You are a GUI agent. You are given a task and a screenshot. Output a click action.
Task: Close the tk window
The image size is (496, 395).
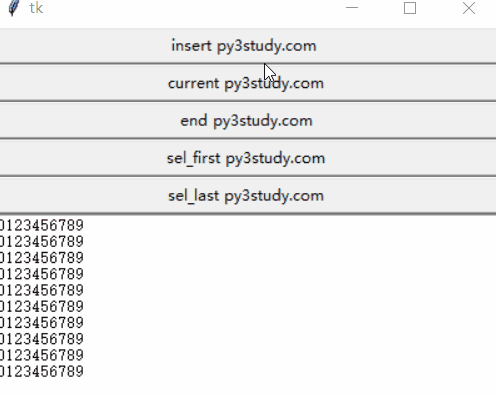pyautogui.click(x=469, y=8)
